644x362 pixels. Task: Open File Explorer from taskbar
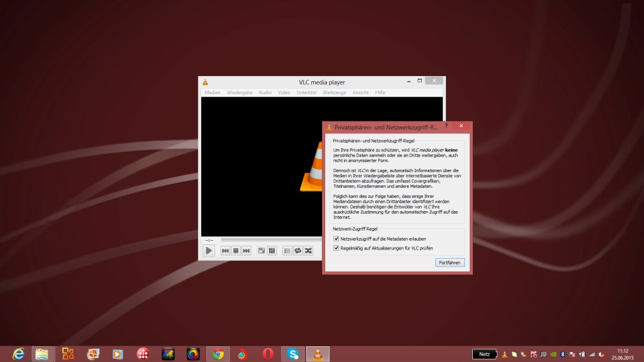[x=42, y=354]
